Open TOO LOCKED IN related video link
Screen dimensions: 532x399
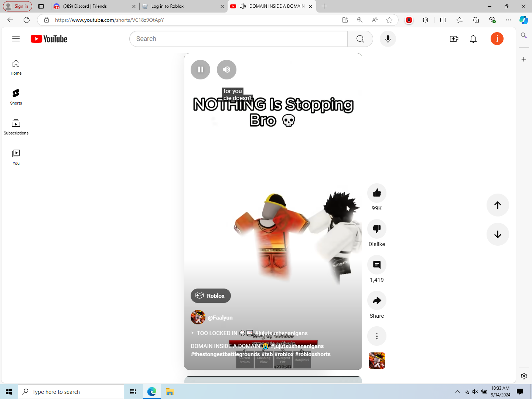[x=249, y=333]
